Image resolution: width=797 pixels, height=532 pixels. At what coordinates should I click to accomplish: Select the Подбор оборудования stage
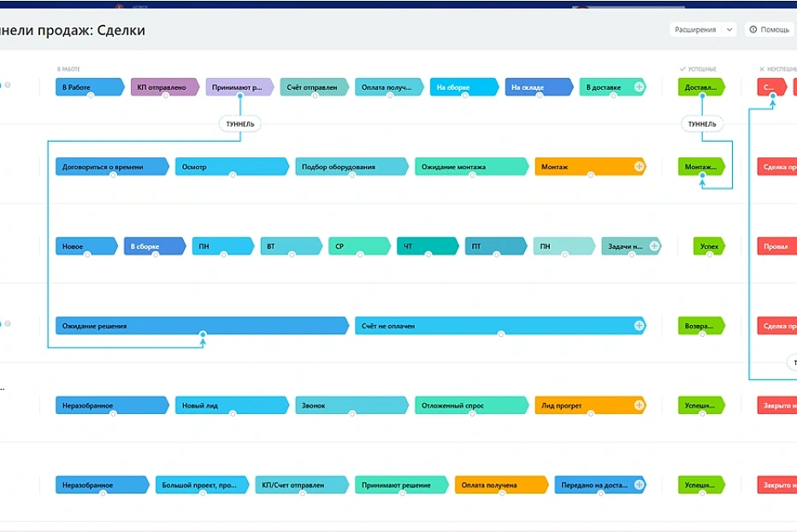pos(351,167)
